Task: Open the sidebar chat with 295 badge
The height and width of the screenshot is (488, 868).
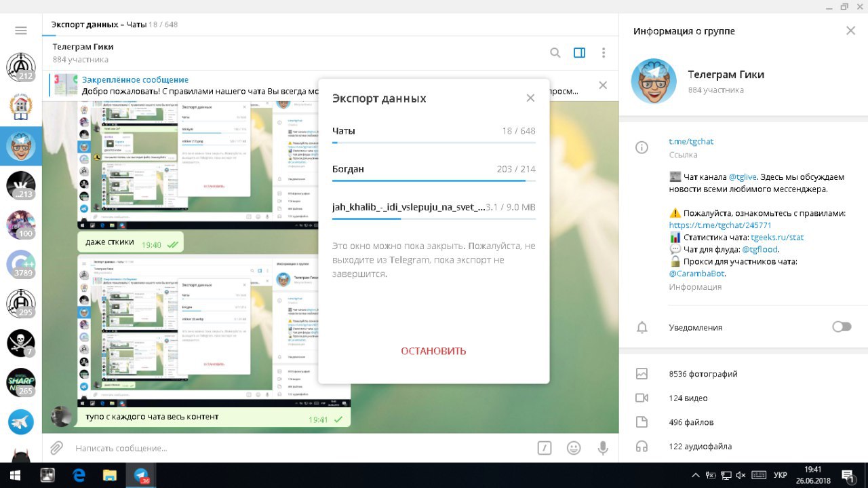Action: (x=20, y=304)
